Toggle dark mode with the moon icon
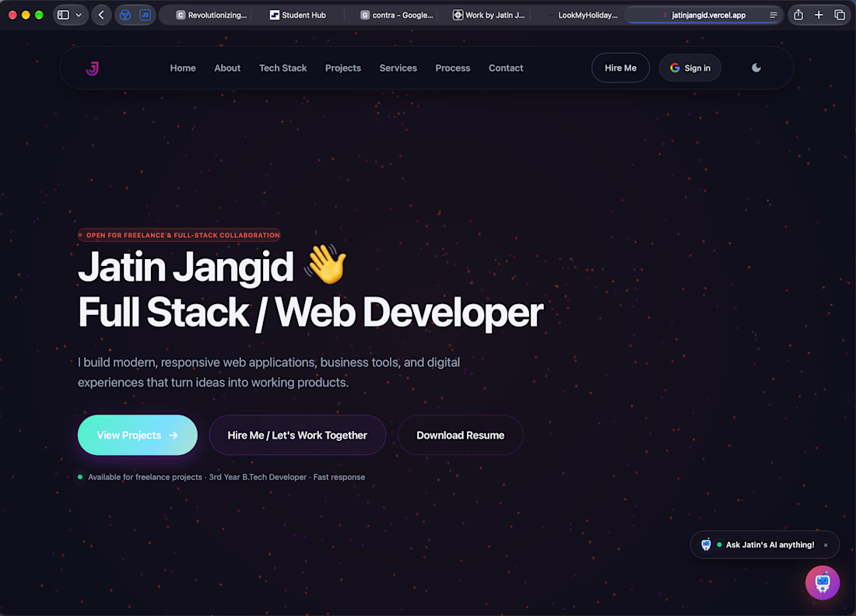The width and height of the screenshot is (856, 616). click(x=756, y=68)
